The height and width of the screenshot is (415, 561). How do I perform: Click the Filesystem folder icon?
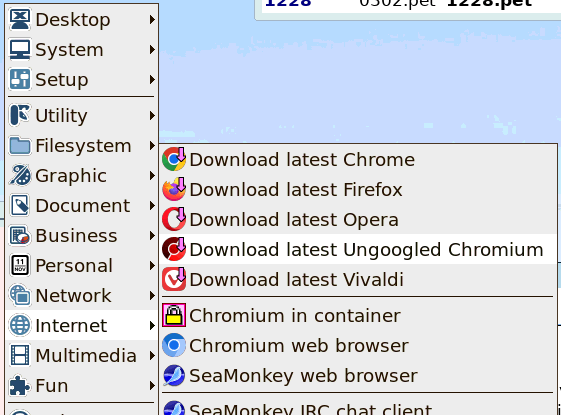click(x=20, y=146)
